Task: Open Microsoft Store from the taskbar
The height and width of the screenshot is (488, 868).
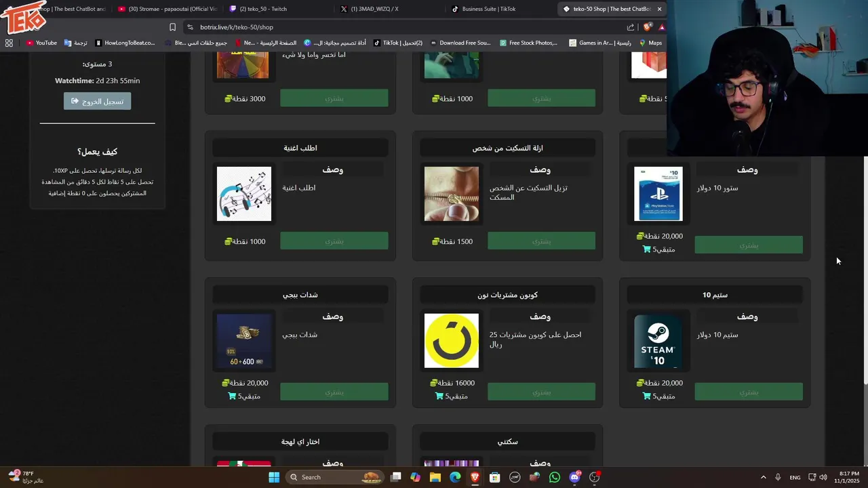Action: point(495,477)
